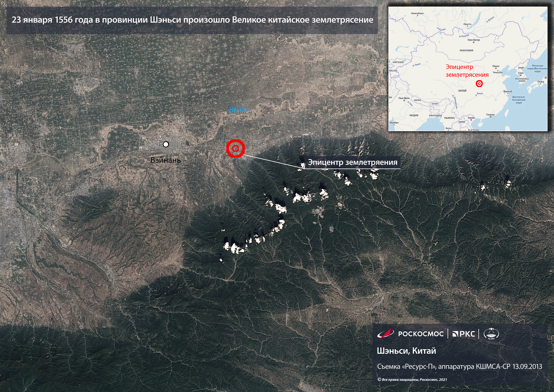Viewport: 554px width, 392px height.
Task: Click the Улан-Батор city marker on inset map
Action: (473, 42)
